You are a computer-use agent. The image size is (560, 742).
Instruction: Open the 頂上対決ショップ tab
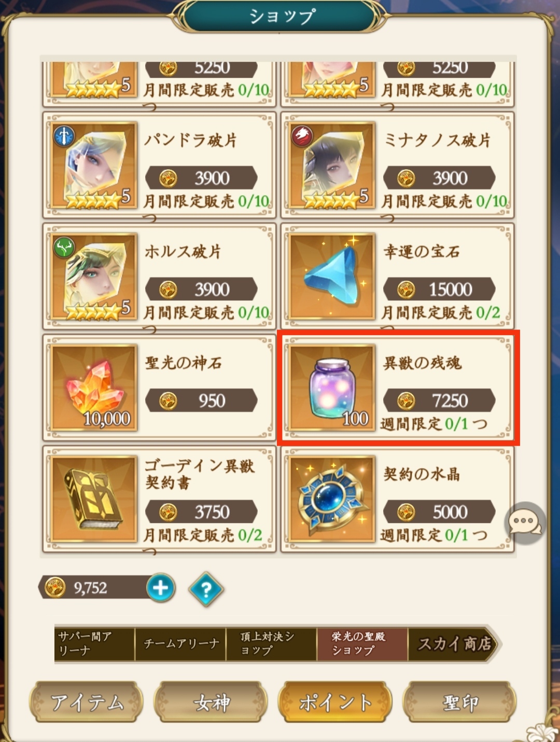[271, 644]
